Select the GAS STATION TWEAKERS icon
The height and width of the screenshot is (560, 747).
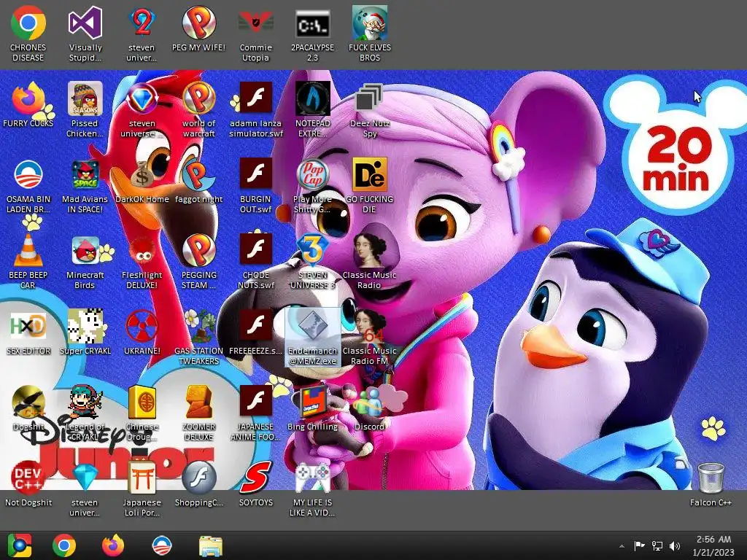[198, 337]
